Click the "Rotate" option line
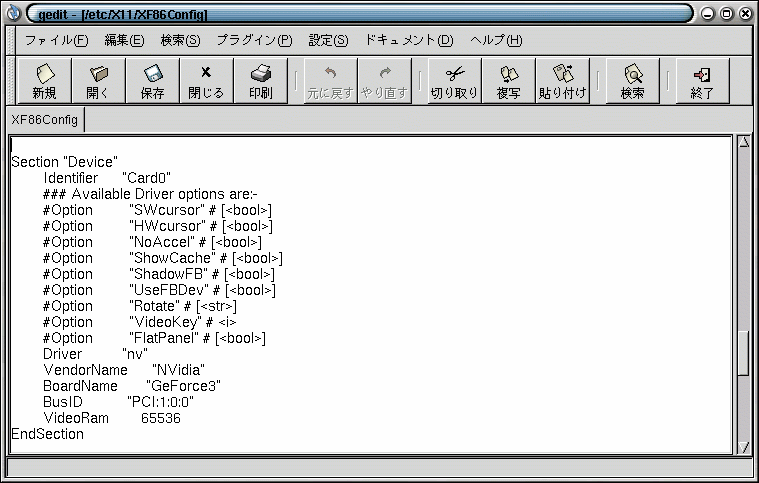This screenshot has height=483, width=759. coord(139,306)
